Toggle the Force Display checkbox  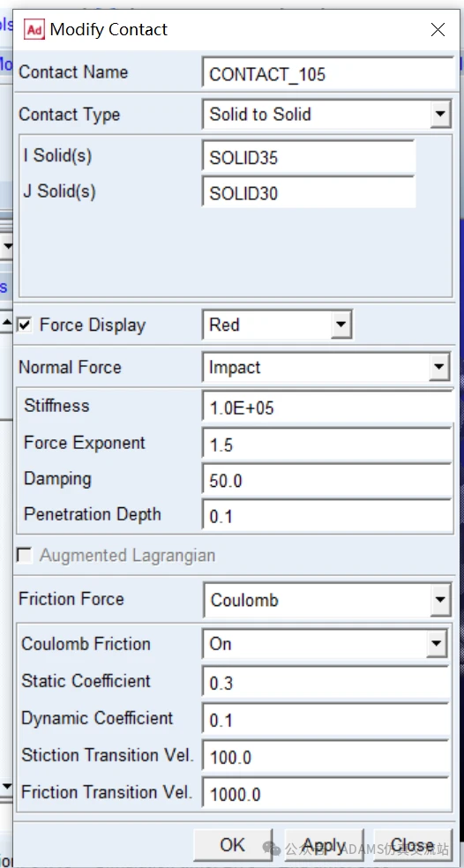point(25,325)
